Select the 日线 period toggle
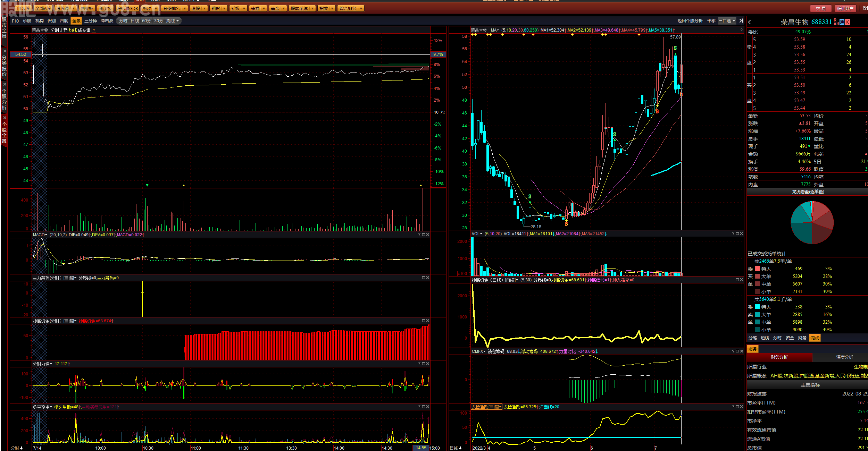This screenshot has width=868, height=451. [135, 21]
